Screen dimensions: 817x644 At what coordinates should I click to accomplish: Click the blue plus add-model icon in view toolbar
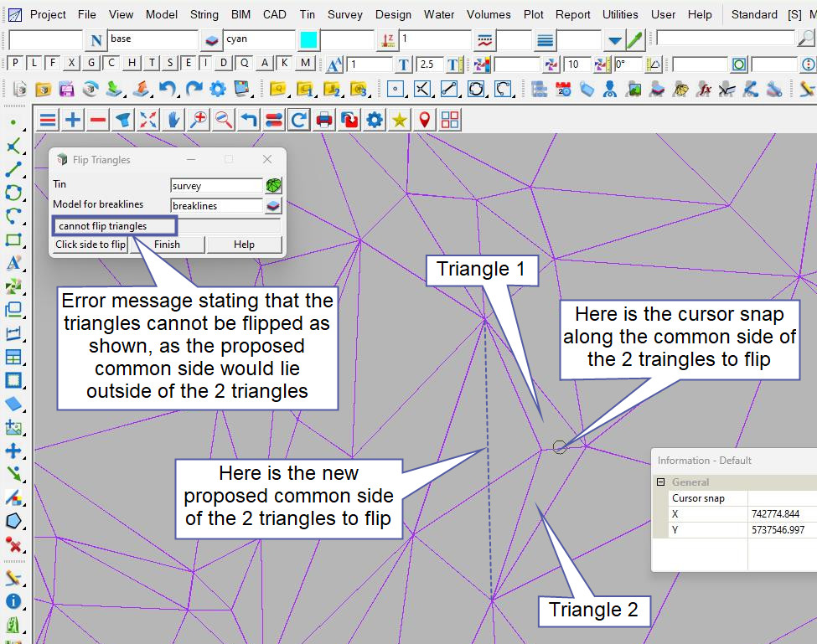pyautogui.click(x=73, y=121)
